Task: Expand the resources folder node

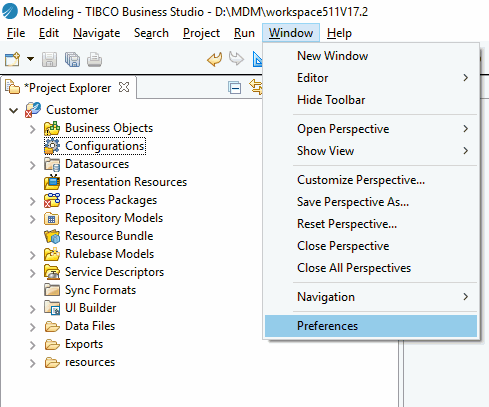Action: click(x=33, y=363)
